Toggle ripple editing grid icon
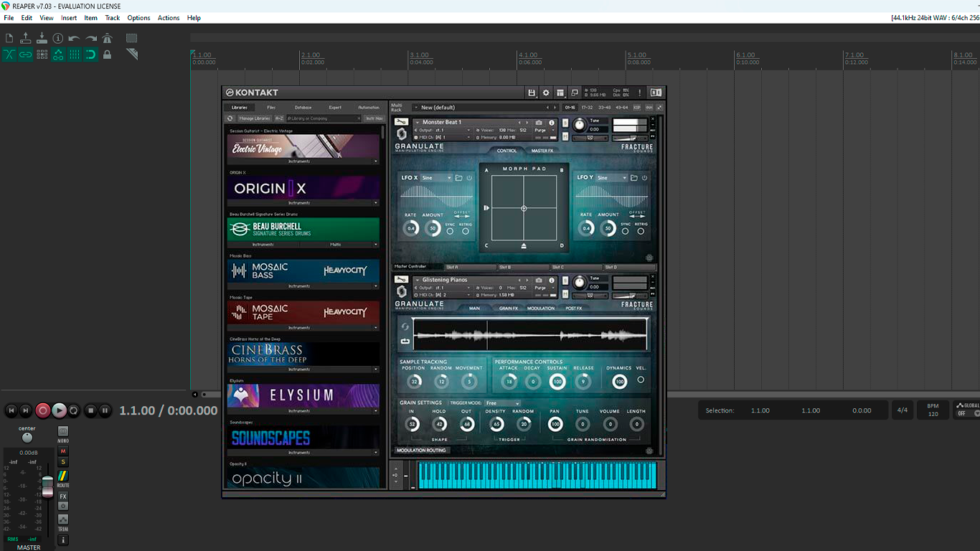This screenshot has height=551, width=980. coord(42,55)
